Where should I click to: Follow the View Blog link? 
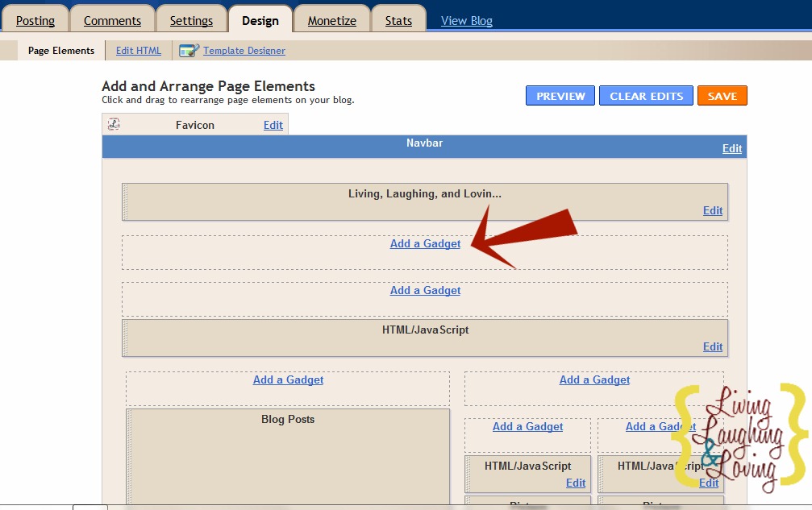click(467, 21)
